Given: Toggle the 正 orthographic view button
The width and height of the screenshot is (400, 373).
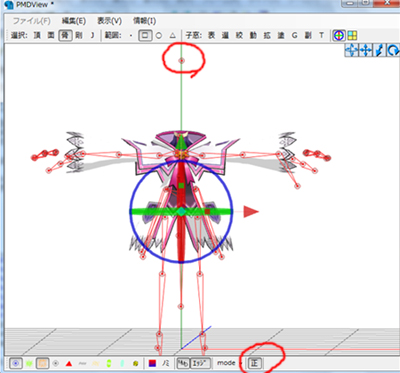Looking at the screenshot, I should (x=255, y=363).
